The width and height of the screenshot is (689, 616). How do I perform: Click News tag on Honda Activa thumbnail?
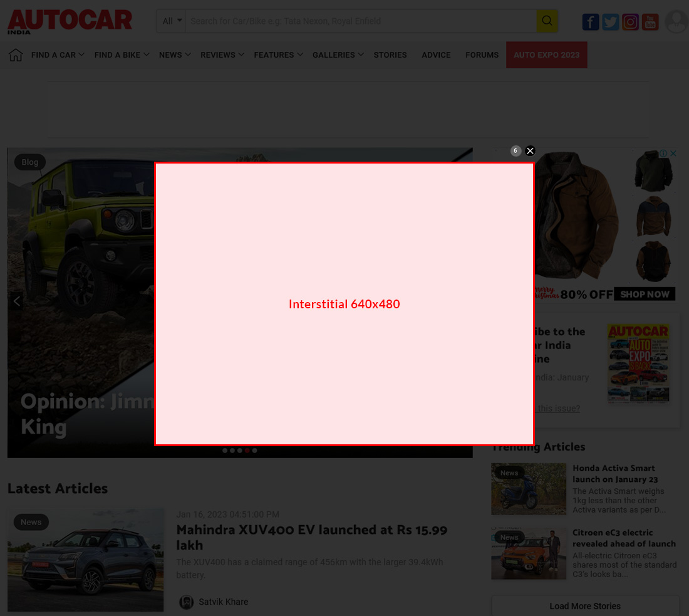click(x=509, y=473)
